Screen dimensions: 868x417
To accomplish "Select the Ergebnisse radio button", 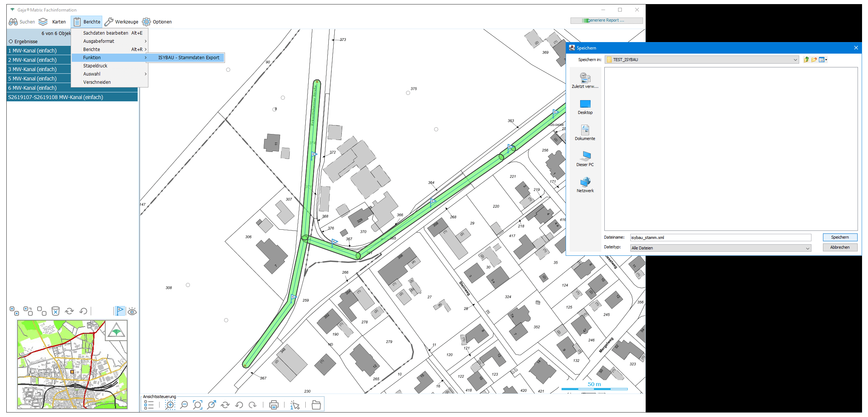I will click(x=11, y=41).
